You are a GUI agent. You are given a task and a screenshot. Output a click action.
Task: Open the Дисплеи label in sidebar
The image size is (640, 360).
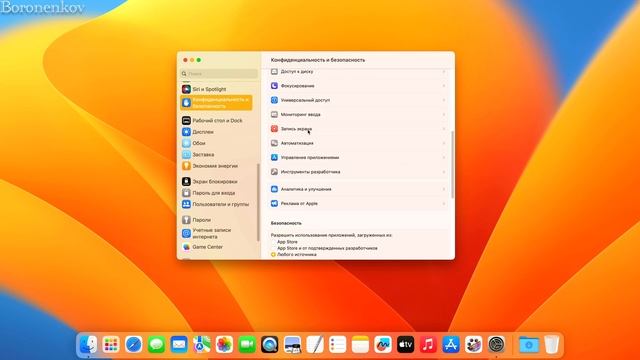tap(203, 132)
